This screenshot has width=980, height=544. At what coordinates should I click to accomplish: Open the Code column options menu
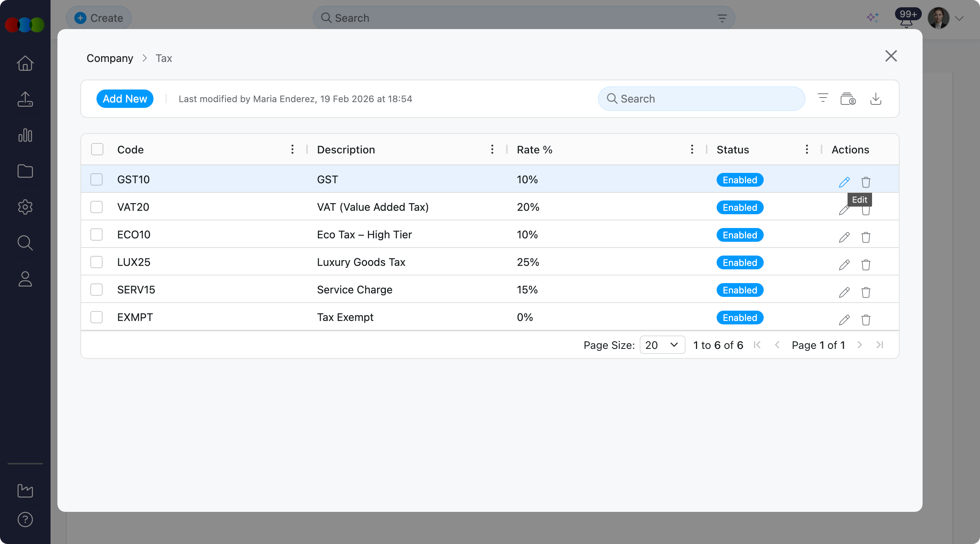[x=292, y=150]
